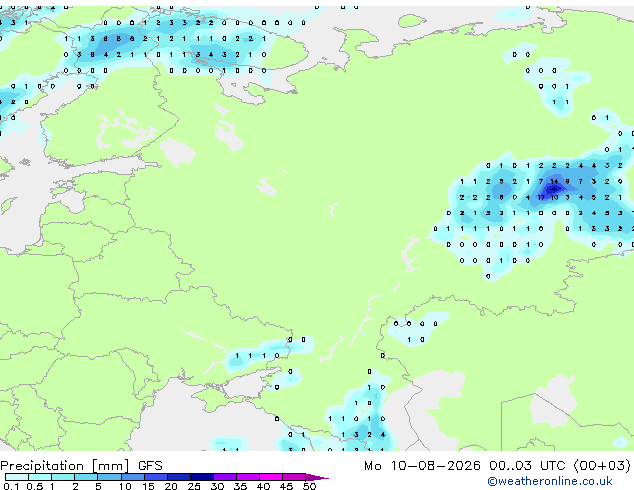
Task: Open the weatheronline.co.uk copyright link
Action: [x=549, y=481]
